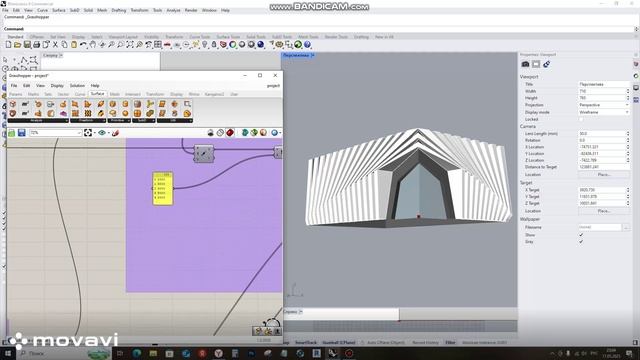Click the blue Help question mark icon
This screenshot has height=360, width=640.
click(307, 44)
